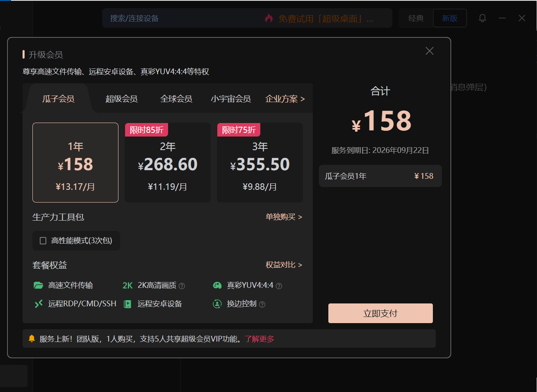Image resolution: width=537 pixels, height=392 pixels.
Task: Enable 高性能模式(3次包) checkbox
Action: (43, 241)
